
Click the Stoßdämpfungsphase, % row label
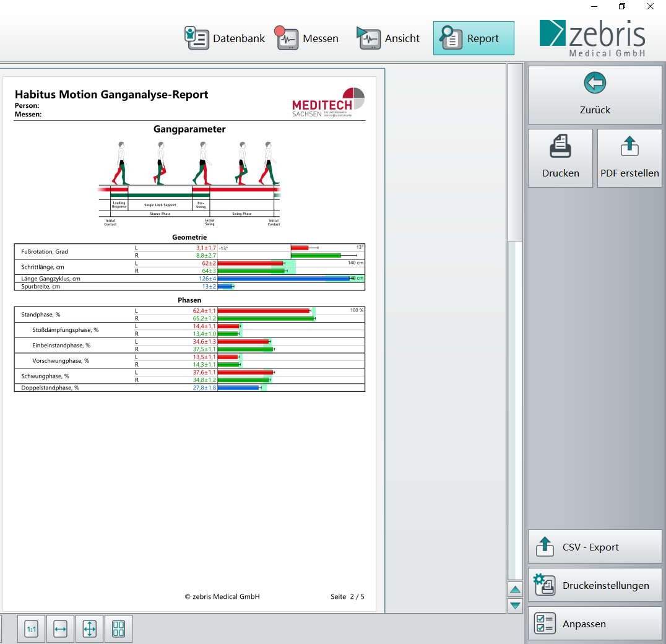(x=66, y=329)
